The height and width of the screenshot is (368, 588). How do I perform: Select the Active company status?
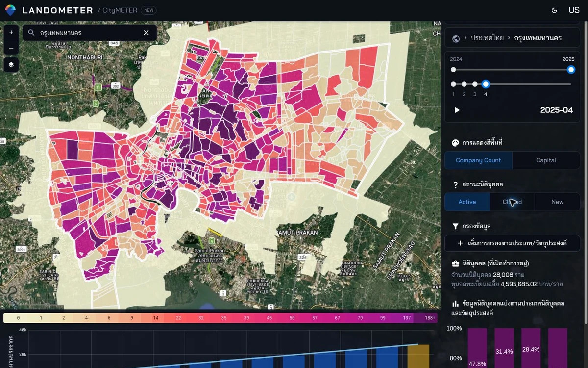tap(467, 202)
